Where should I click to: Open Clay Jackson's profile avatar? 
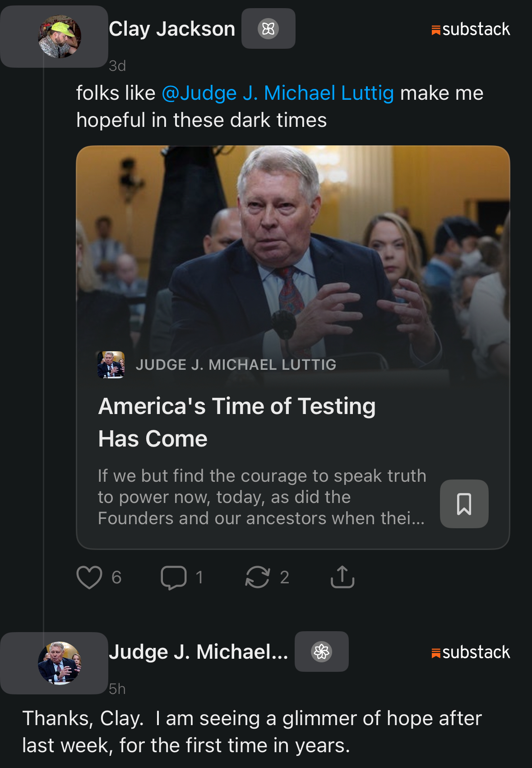click(x=60, y=37)
